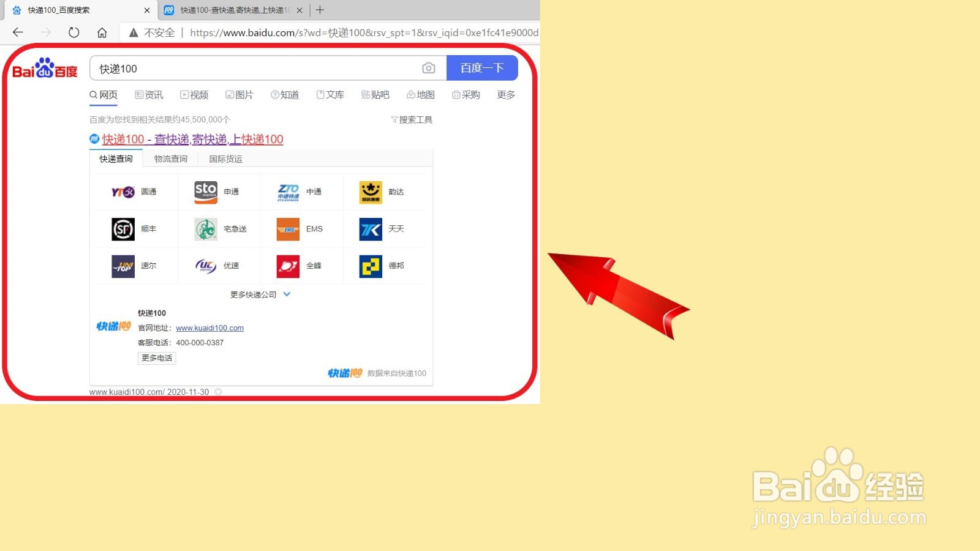Click the Baidu logo

(45, 69)
